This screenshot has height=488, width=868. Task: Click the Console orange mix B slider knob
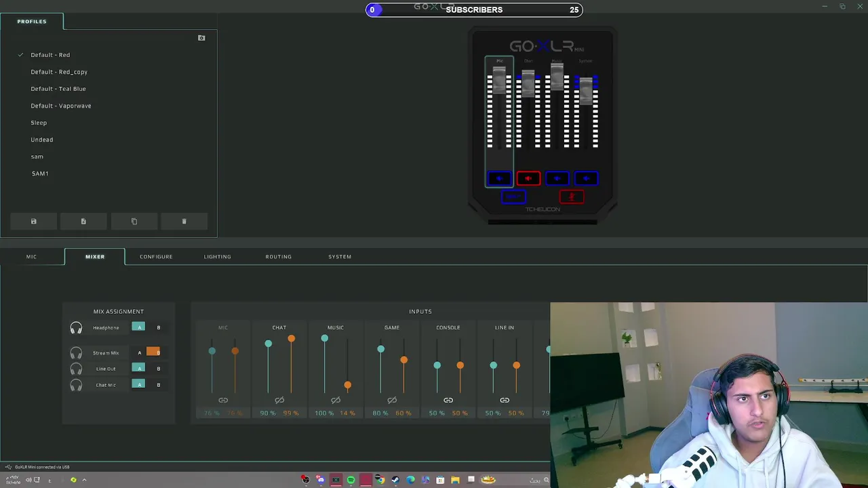coord(460,365)
